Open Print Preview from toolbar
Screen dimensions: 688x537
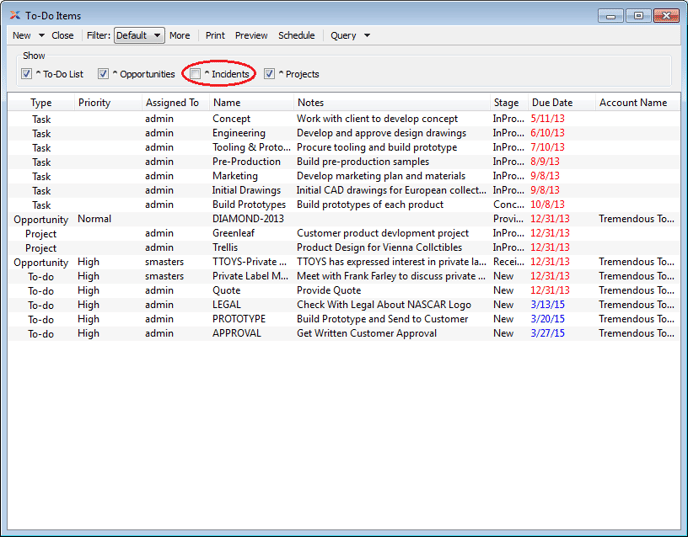coord(251,36)
